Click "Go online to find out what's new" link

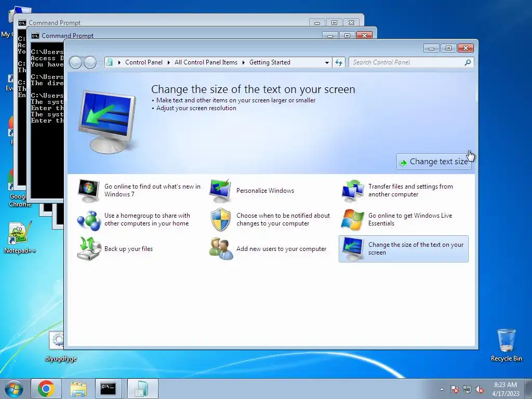pyautogui.click(x=152, y=190)
